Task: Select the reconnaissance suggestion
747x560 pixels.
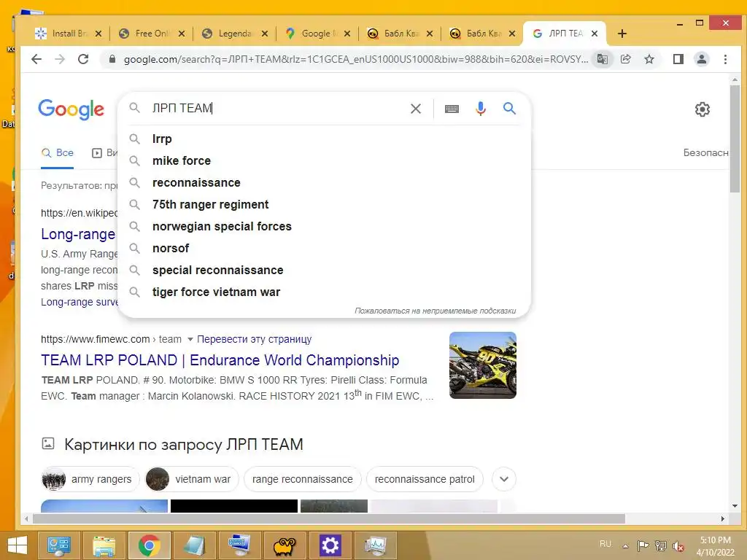Action: [324, 183]
